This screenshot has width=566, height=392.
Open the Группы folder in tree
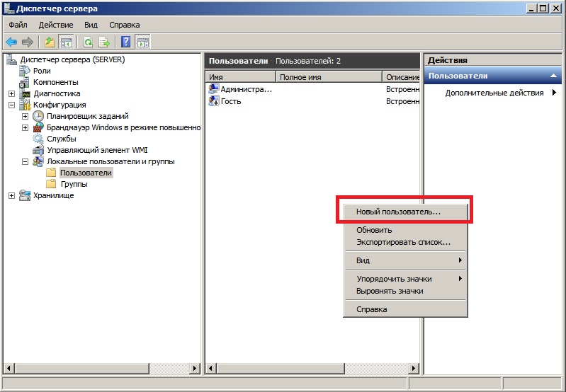coord(74,184)
